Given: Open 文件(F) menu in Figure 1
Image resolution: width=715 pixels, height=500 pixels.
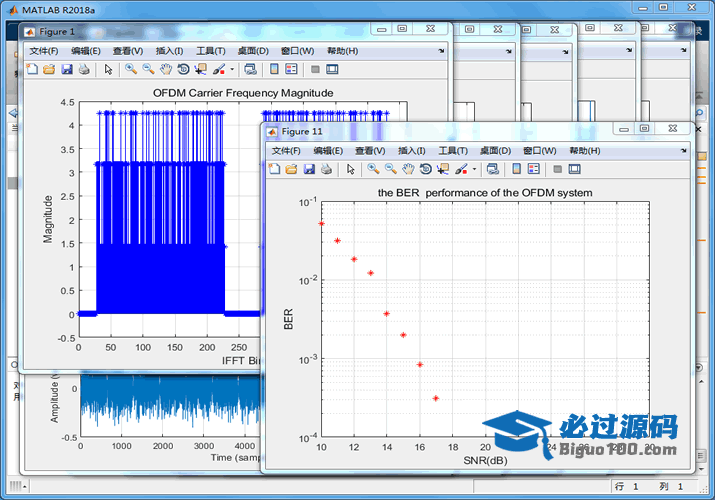Looking at the screenshot, I should [x=44, y=51].
